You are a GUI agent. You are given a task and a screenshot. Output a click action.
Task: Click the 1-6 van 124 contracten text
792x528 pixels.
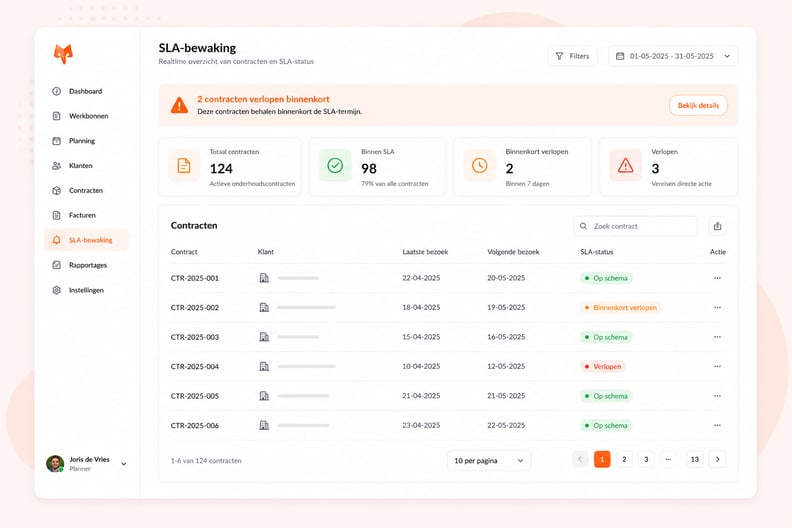[x=206, y=461]
